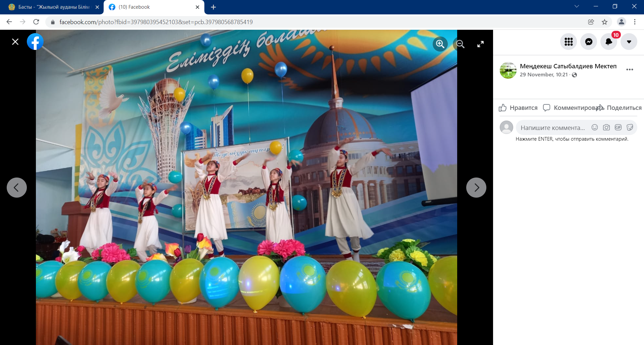Open a new browser tab

tap(213, 7)
